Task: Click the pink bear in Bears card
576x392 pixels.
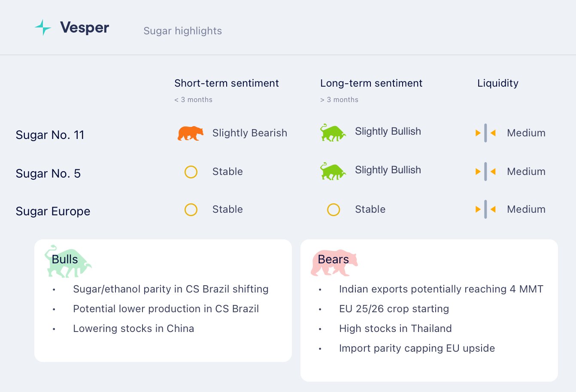Action: (334, 262)
